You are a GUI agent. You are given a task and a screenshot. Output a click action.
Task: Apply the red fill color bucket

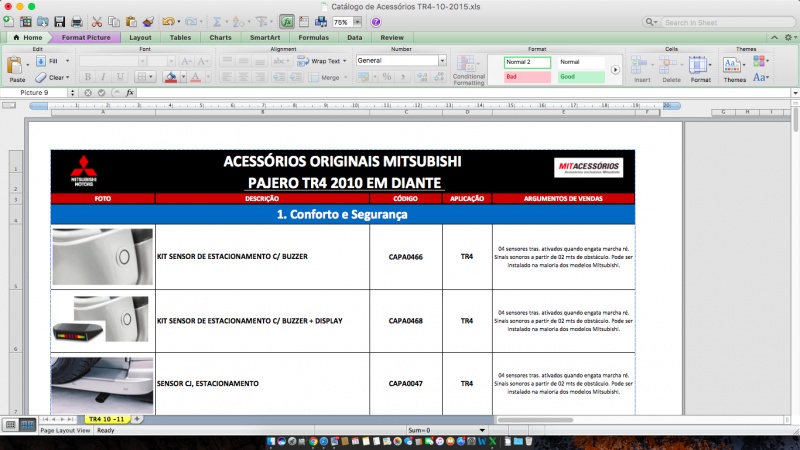pyautogui.click(x=171, y=77)
